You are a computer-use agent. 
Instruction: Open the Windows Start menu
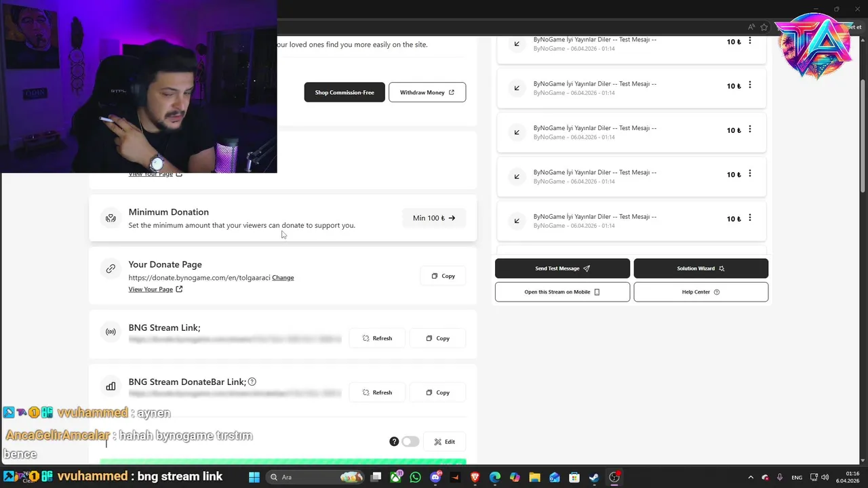(254, 477)
